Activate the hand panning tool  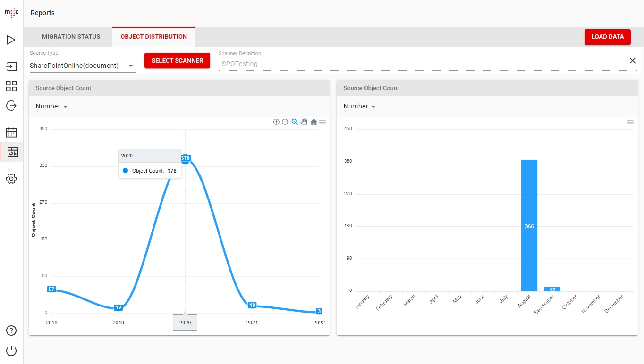[x=304, y=122]
